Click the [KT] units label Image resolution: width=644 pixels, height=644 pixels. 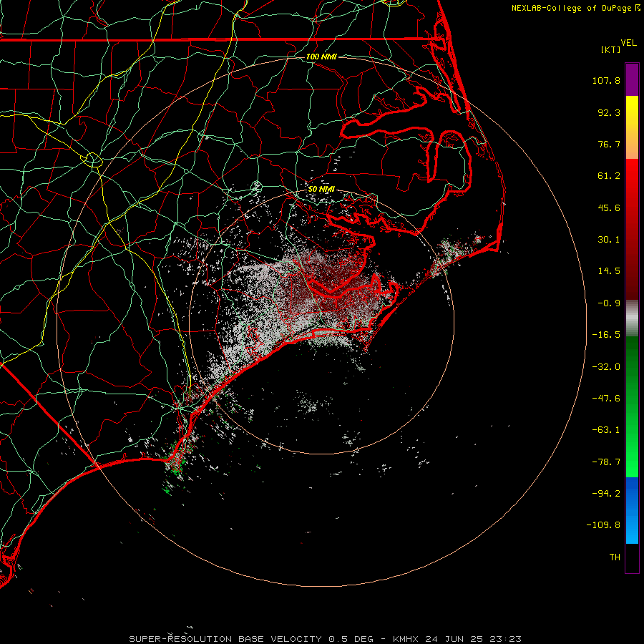(611, 49)
